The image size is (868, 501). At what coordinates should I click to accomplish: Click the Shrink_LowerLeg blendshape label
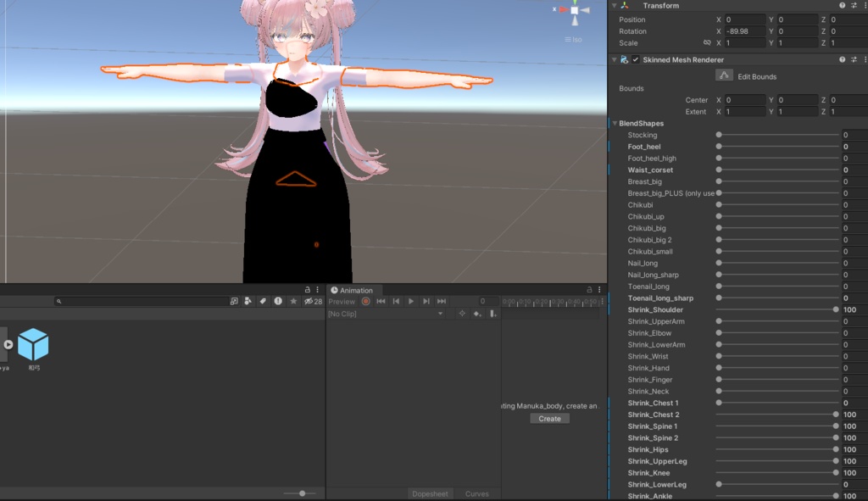click(657, 484)
